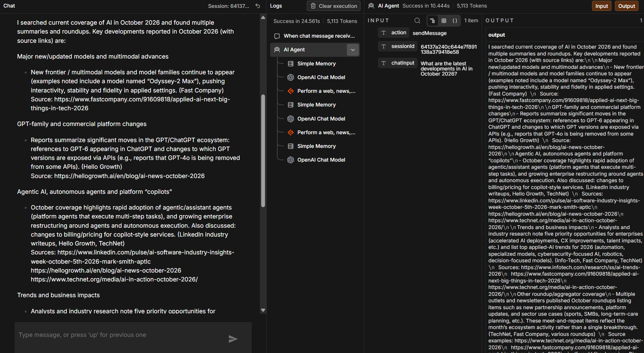Reset the chat session with the refresh icon
The image size is (644, 353).
(x=258, y=6)
